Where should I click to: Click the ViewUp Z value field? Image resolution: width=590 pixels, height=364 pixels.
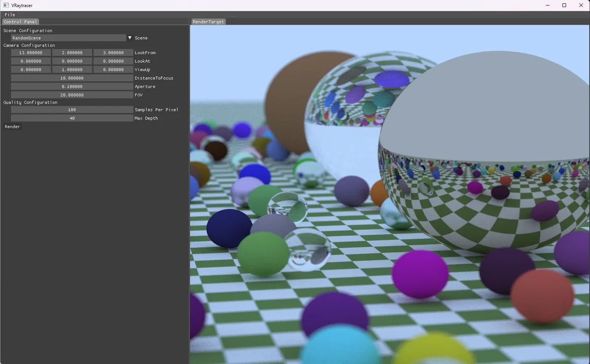[x=113, y=70]
